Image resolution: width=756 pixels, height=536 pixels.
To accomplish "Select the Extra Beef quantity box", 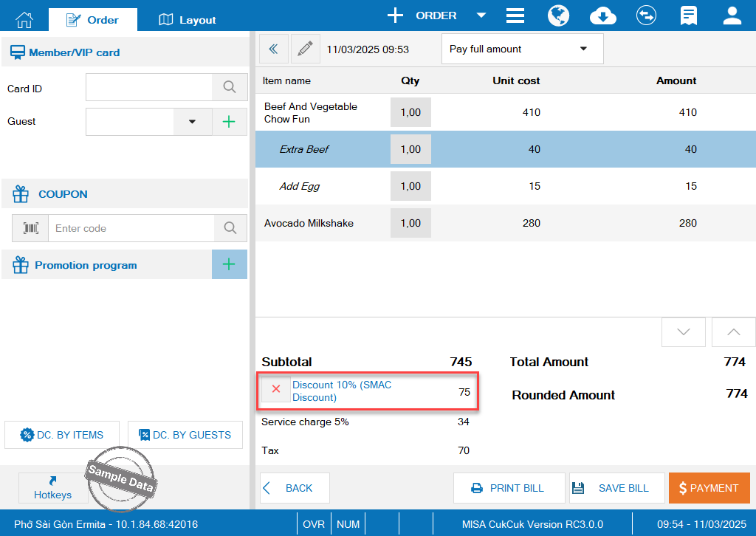I will [x=410, y=149].
